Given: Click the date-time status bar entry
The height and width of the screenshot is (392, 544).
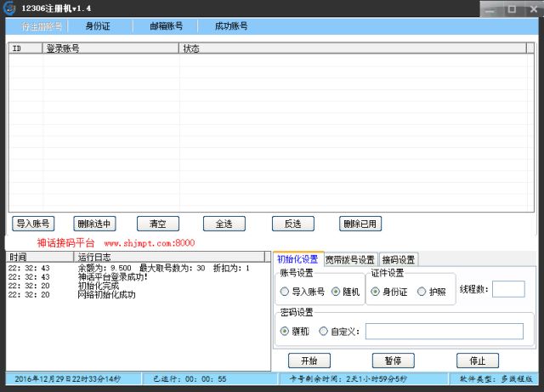Looking at the screenshot, I should click(x=68, y=378).
